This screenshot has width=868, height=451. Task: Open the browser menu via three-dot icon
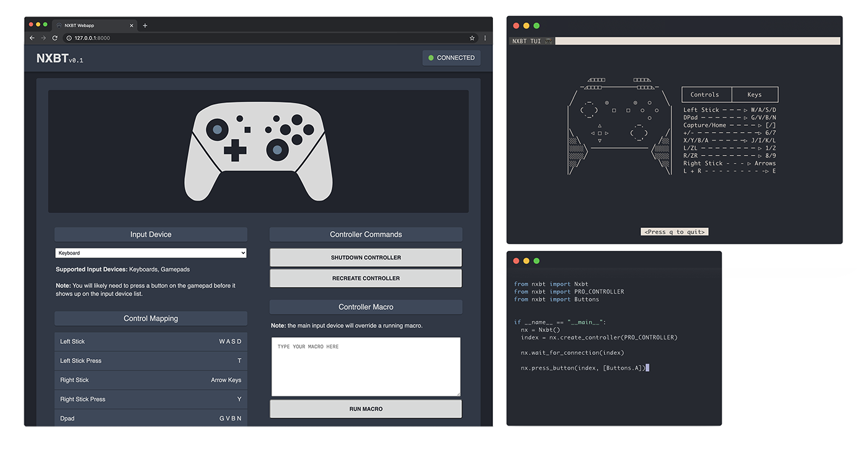[485, 37]
